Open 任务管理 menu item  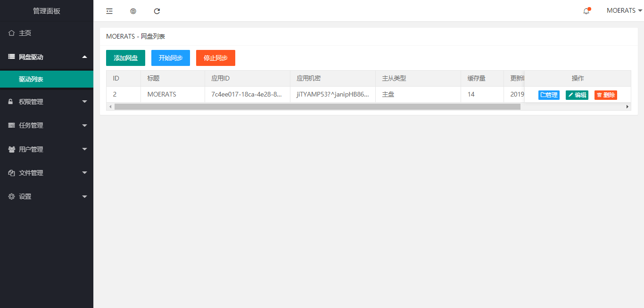coord(47,125)
